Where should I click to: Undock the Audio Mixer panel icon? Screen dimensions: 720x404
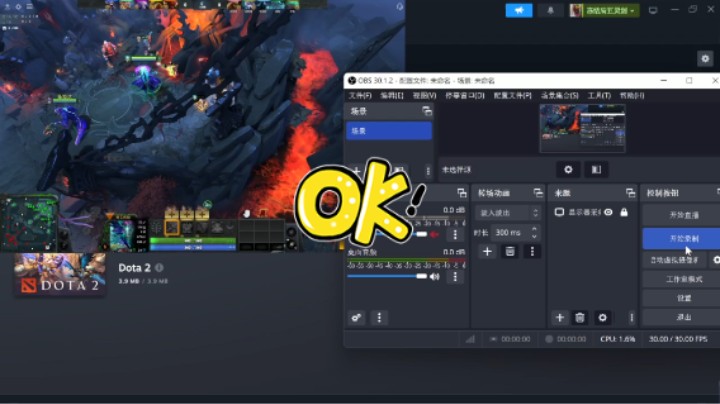pos(462,193)
